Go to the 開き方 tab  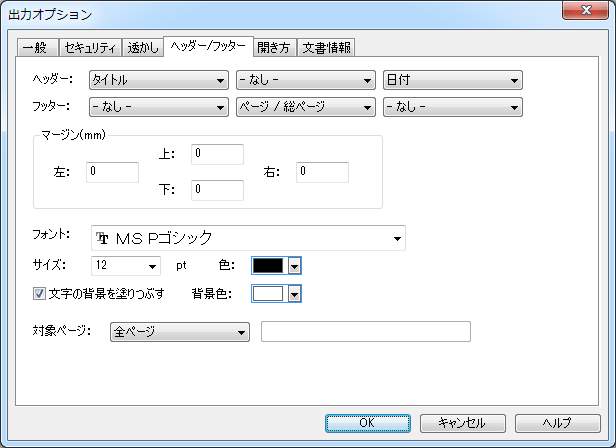(x=272, y=47)
